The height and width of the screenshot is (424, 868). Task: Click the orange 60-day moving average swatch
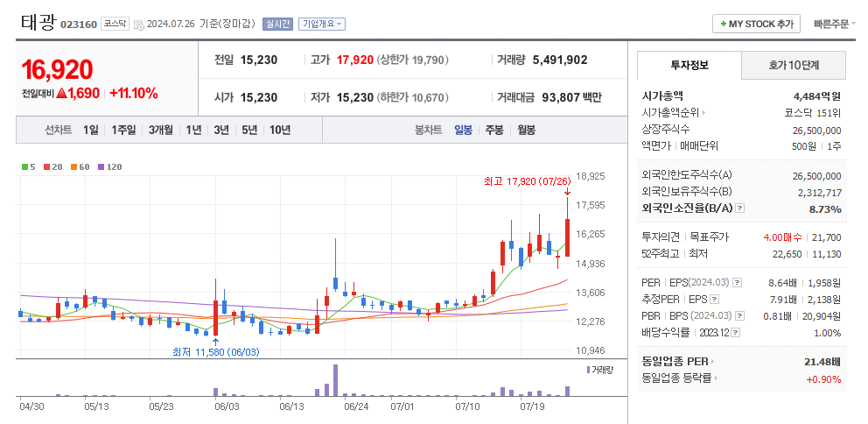[73, 166]
